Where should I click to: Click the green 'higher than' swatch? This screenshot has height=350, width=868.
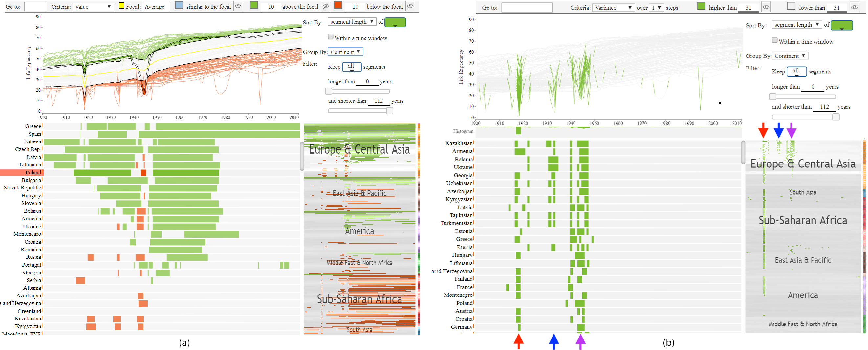pos(701,6)
